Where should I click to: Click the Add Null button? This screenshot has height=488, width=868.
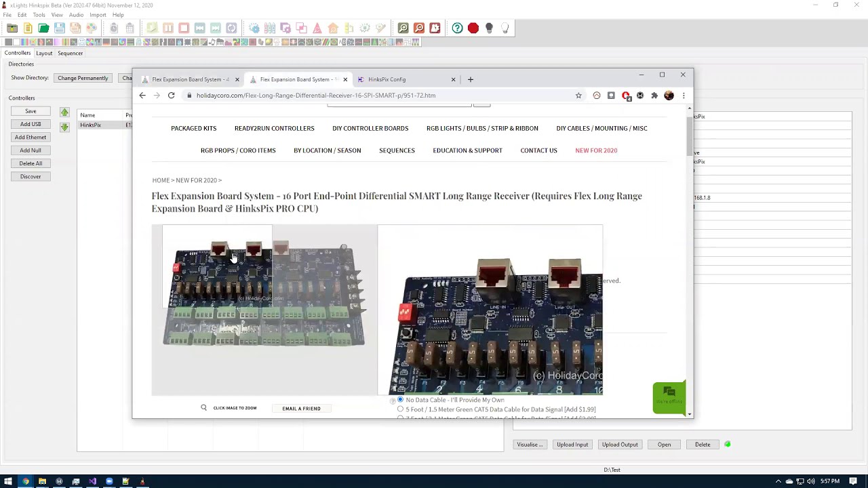[x=31, y=150]
